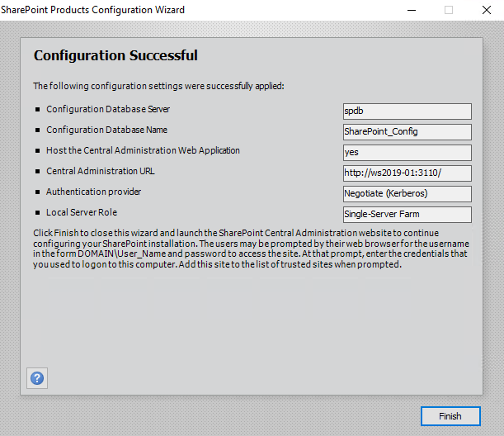Click the SharePoint_Config database name field
Image resolution: width=504 pixels, height=436 pixels.
[407, 132]
